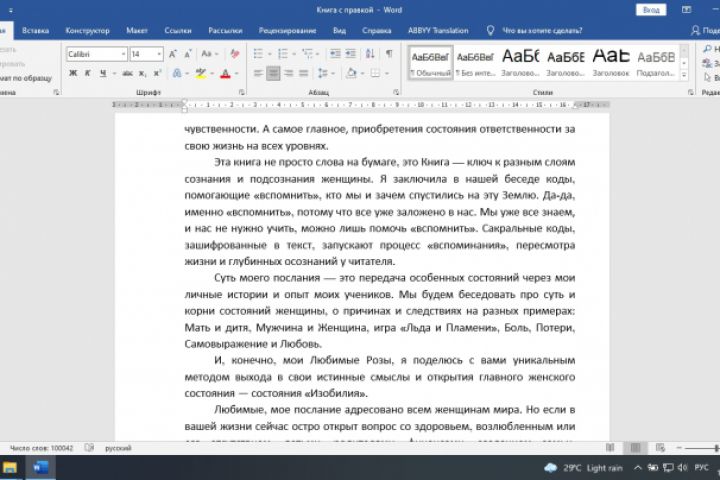The width and height of the screenshot is (720, 480).
Task: Open the Calibri font name dropdown
Action: [x=123, y=54]
